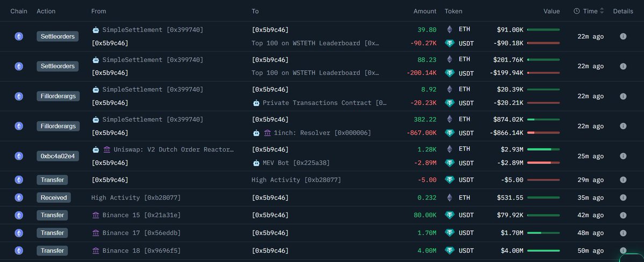The height and width of the screenshot is (262, 644).
Task: Click the Received action badge
Action: point(54,198)
